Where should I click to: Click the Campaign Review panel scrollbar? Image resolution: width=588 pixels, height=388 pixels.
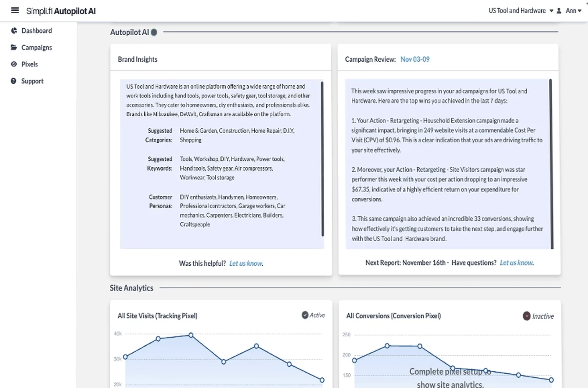[x=551, y=164]
